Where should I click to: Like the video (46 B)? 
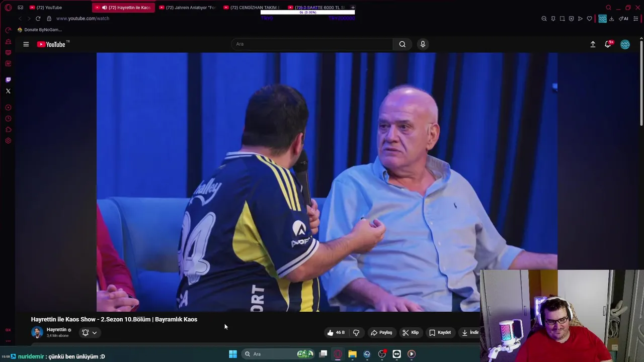point(336,332)
